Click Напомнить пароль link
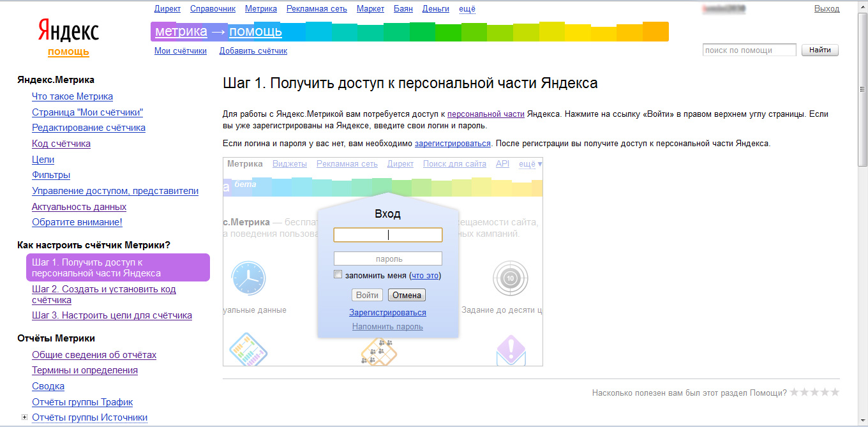868x427 pixels. tap(387, 327)
